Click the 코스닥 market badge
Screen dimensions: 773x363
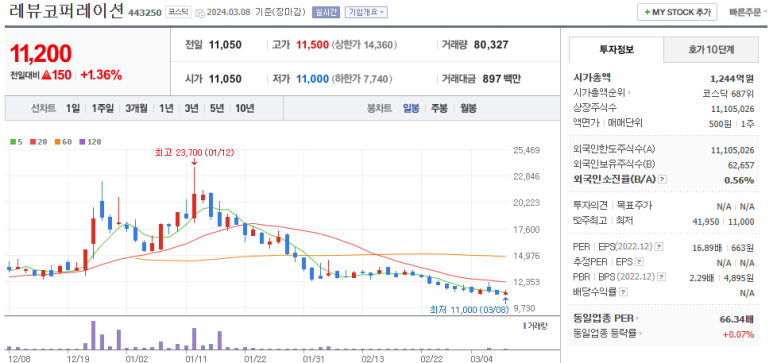click(x=177, y=12)
